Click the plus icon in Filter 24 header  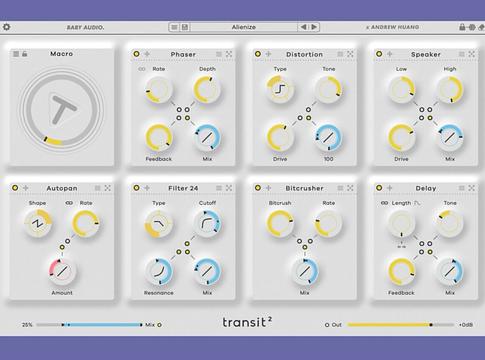[147, 188]
